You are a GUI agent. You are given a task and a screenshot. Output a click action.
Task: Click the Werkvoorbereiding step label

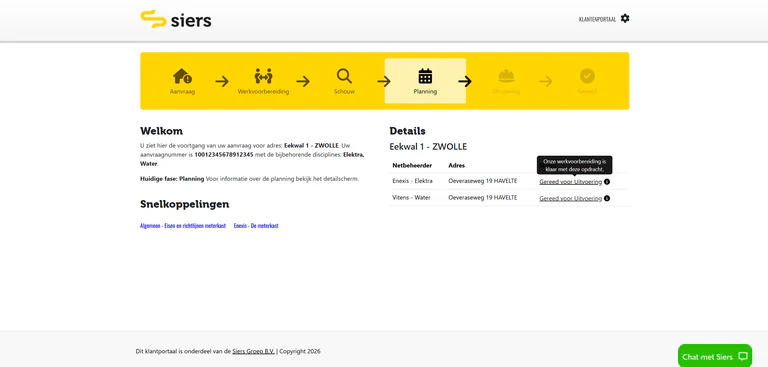tap(263, 92)
